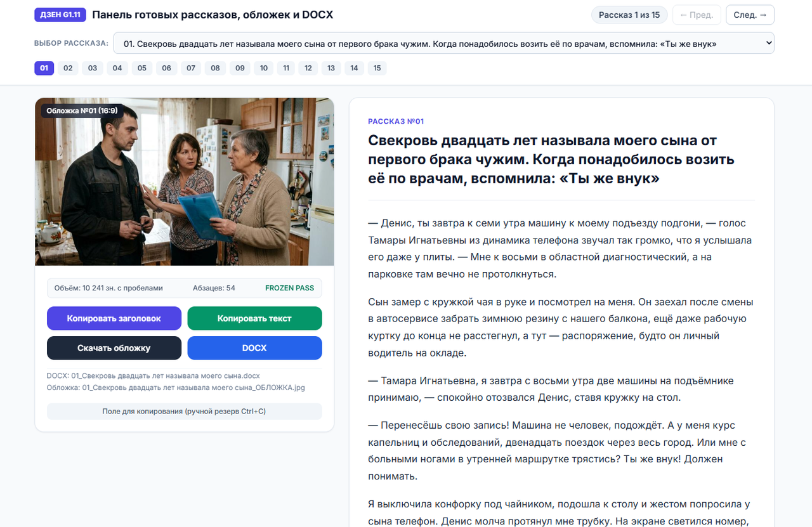Go to the next story with «След. →»
The image size is (812, 527).
pyautogui.click(x=750, y=15)
